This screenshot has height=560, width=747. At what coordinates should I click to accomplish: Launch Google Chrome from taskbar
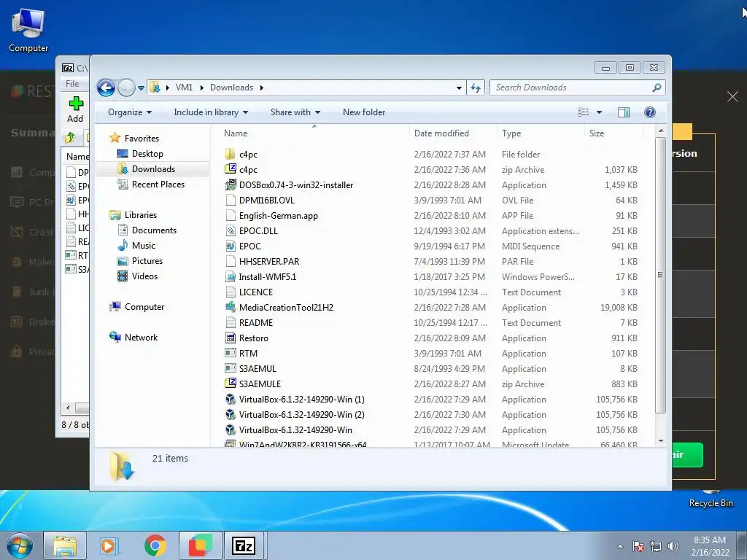point(155,545)
